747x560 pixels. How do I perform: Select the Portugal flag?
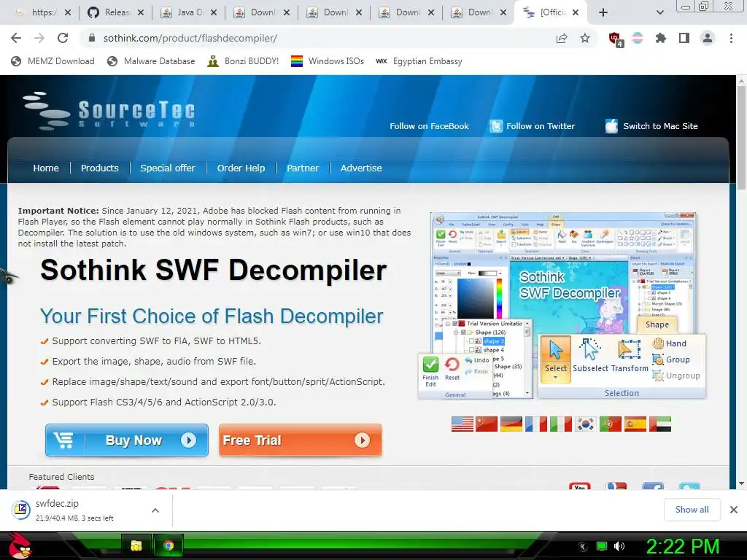(611, 424)
